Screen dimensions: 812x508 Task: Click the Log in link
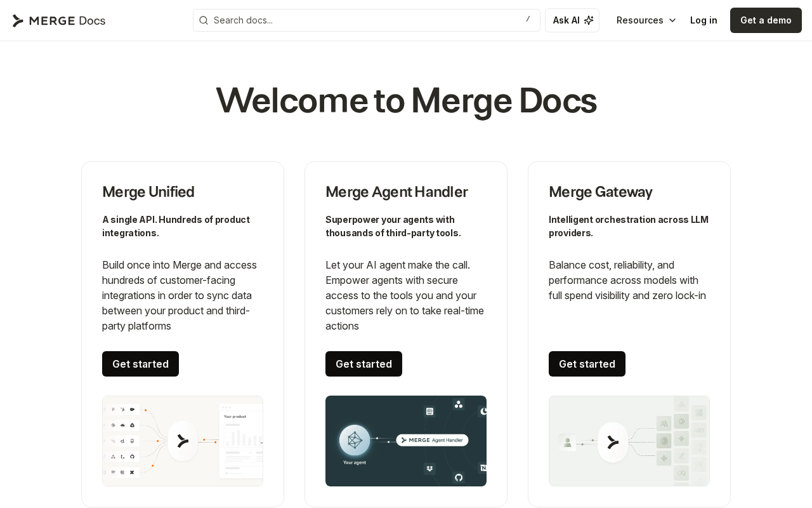point(704,20)
